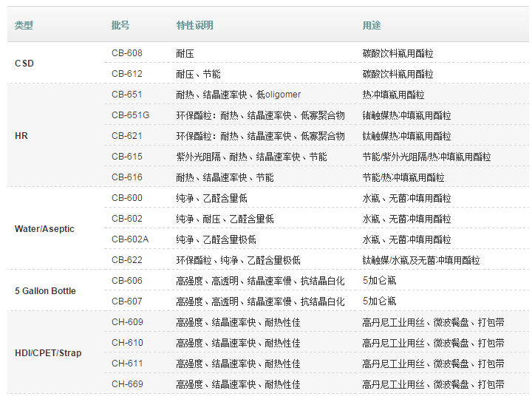Click batch number CB-607
532x399 pixels.
(x=127, y=301)
